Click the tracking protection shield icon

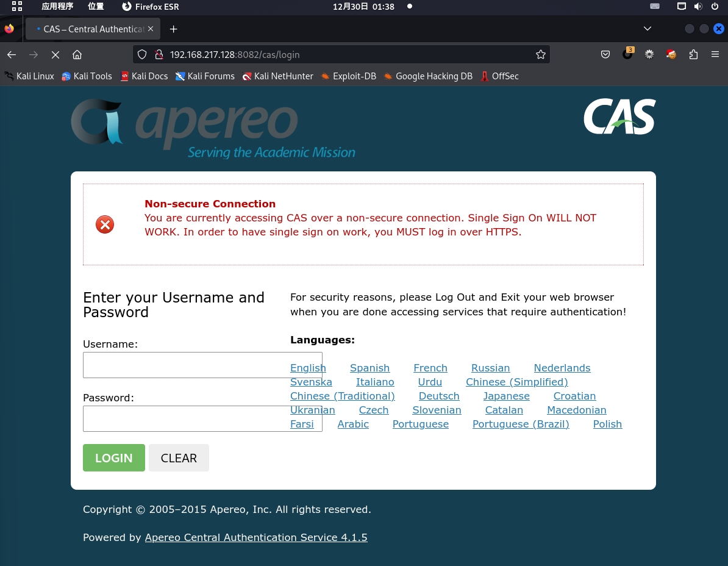141,54
